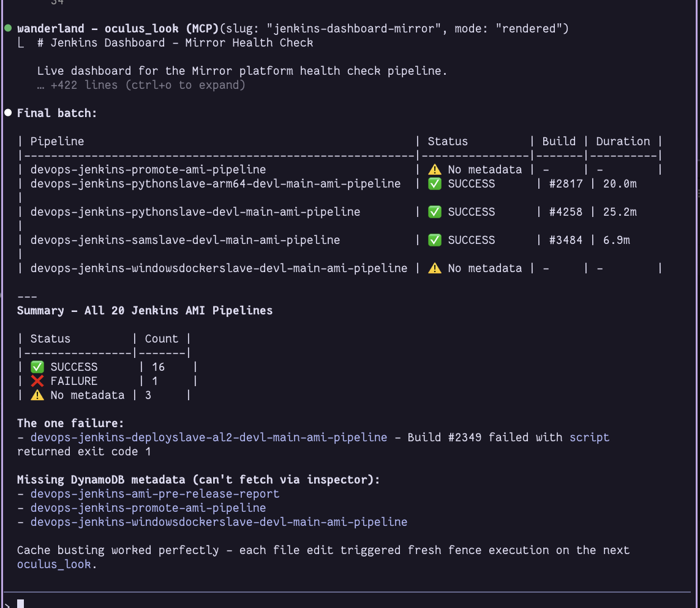Image resolution: width=700 pixels, height=608 pixels.
Task: Focus the terminal prompt input line
Action: (x=184, y=603)
